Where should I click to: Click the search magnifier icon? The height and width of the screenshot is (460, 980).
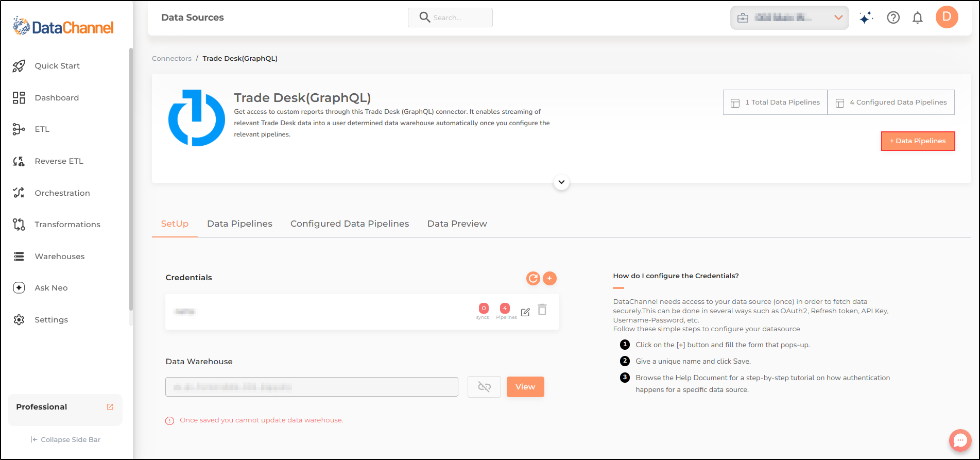[424, 18]
